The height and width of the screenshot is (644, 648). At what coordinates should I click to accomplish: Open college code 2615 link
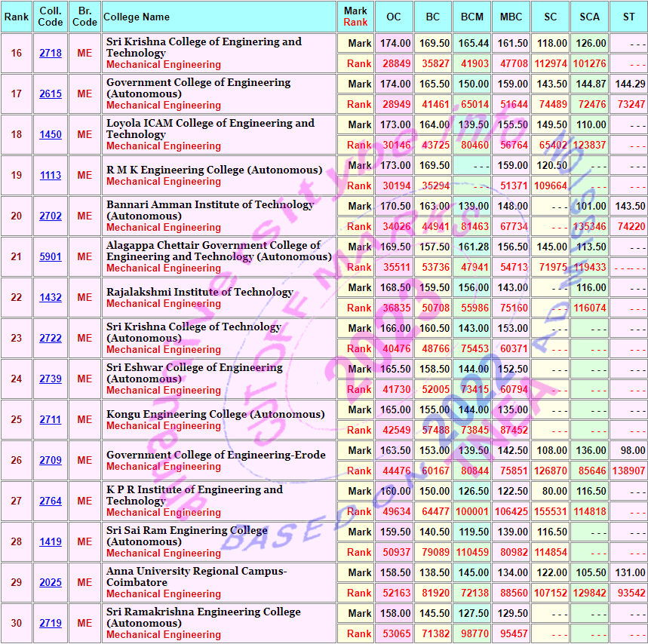click(x=51, y=94)
